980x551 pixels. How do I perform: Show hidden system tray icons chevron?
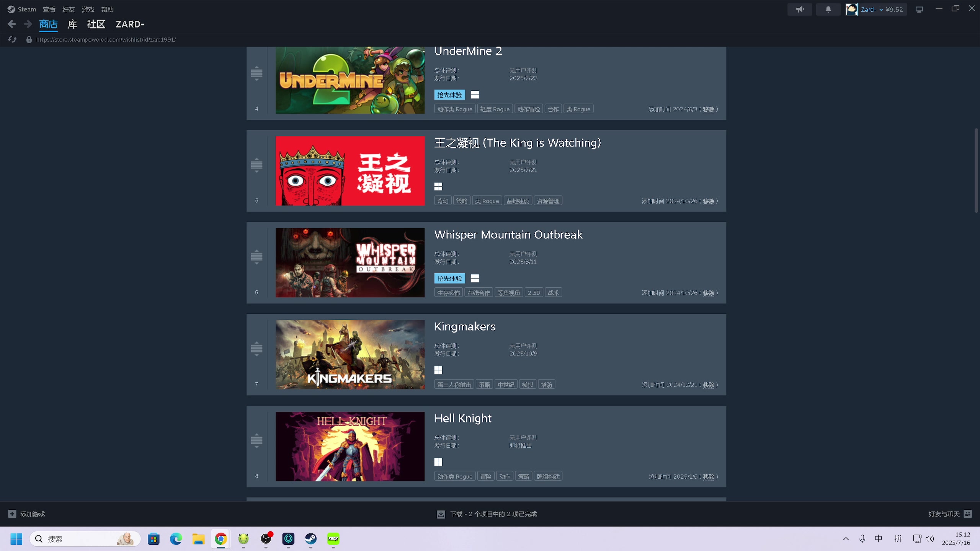(846, 539)
